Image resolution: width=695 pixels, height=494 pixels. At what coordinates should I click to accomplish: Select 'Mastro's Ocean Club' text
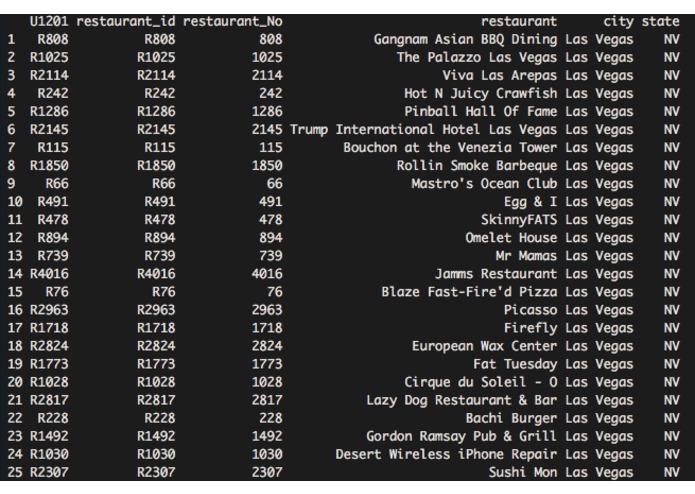tap(484, 184)
